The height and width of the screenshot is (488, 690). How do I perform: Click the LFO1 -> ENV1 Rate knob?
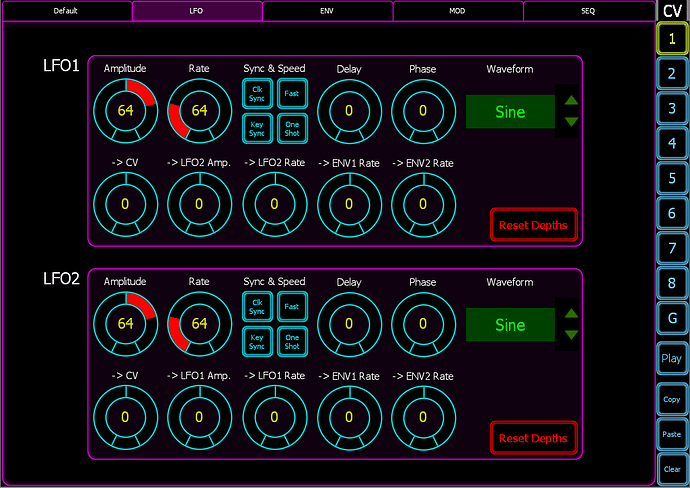pos(349,205)
